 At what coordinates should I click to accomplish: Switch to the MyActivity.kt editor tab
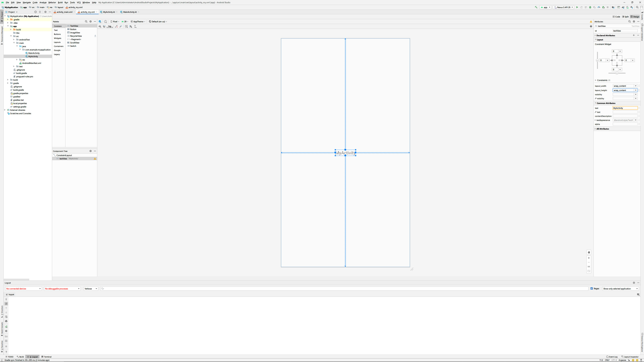[109, 12]
